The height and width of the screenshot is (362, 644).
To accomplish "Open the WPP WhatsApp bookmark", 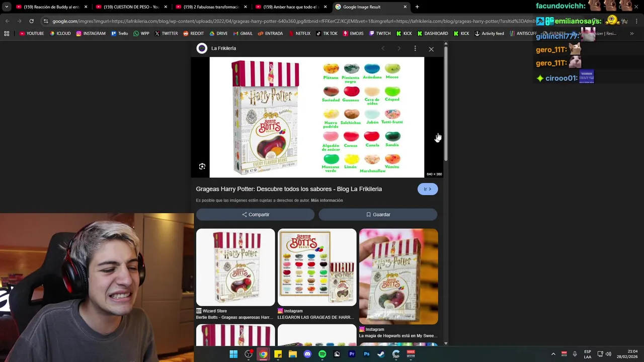I will [x=141, y=33].
